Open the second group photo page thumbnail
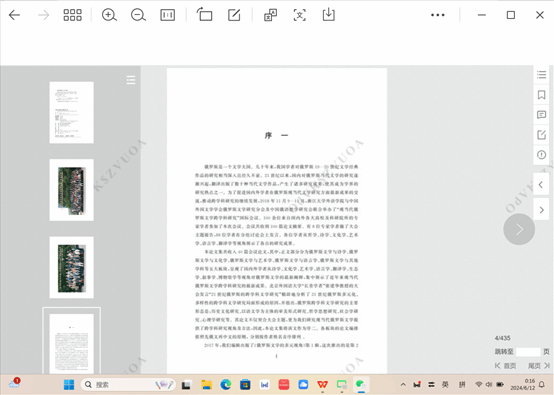The width and height of the screenshot is (554, 395). [72, 267]
